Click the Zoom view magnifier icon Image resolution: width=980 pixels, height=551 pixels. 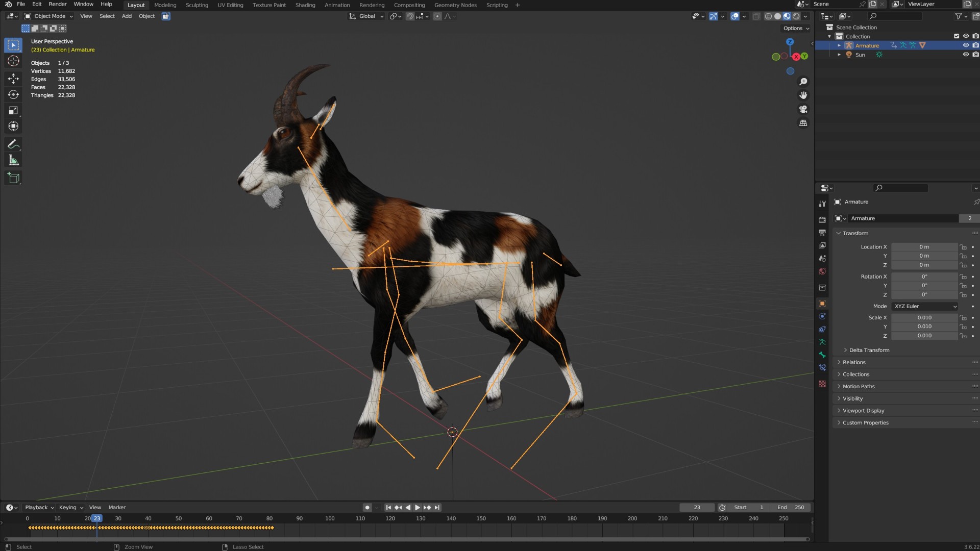[x=803, y=82]
